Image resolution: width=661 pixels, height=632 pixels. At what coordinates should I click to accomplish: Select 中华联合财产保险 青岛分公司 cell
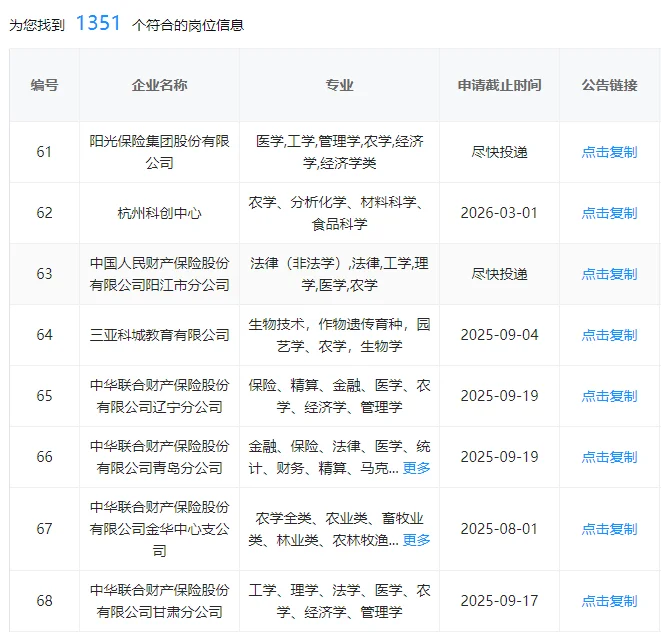tap(159, 457)
